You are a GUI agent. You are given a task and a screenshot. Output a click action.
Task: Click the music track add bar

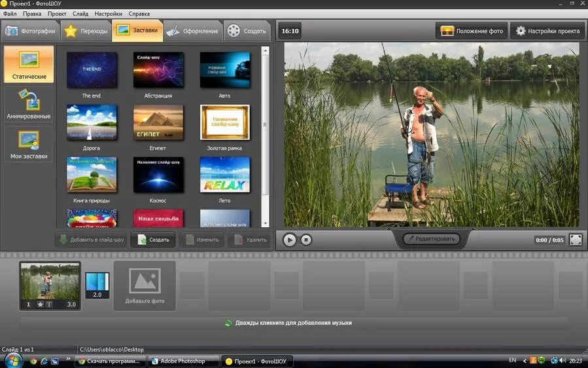point(294,323)
